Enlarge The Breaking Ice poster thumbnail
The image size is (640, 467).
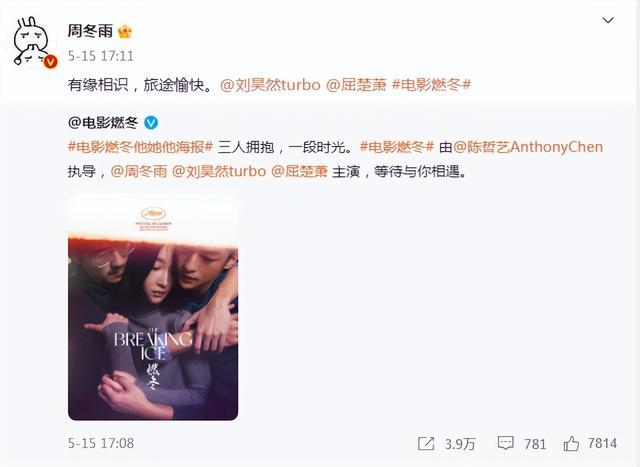coord(153,307)
